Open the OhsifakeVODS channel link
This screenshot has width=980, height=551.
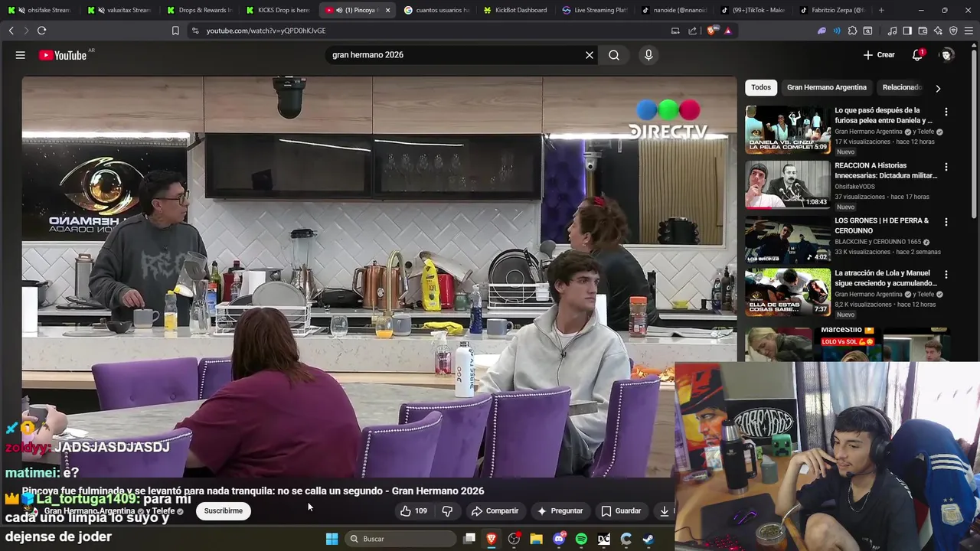pyautogui.click(x=858, y=186)
